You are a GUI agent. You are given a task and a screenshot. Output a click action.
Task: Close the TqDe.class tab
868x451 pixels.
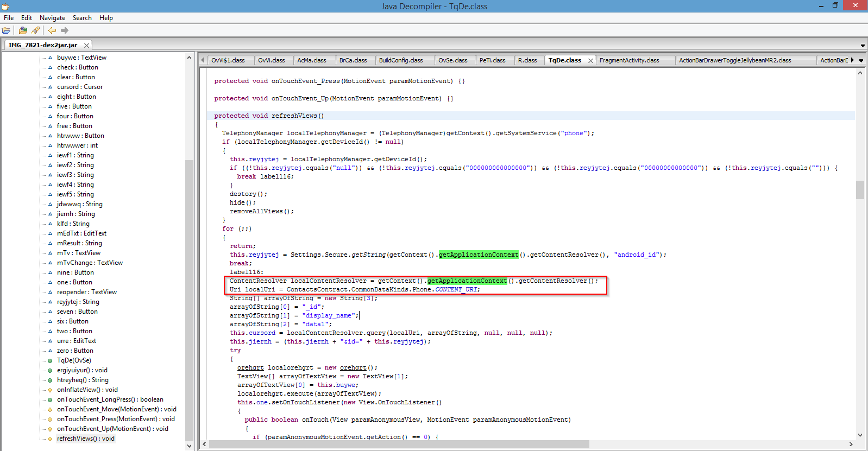click(x=590, y=60)
